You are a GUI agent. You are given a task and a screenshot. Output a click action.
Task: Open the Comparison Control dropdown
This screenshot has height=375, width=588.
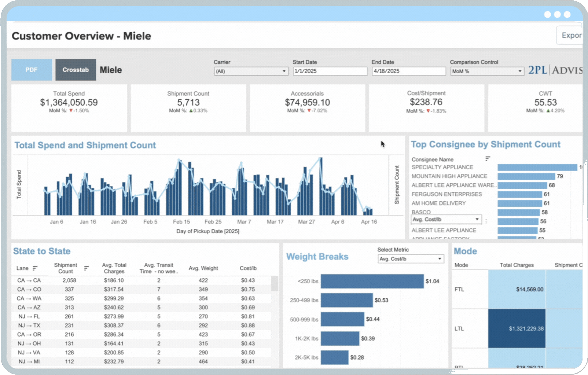[487, 71]
